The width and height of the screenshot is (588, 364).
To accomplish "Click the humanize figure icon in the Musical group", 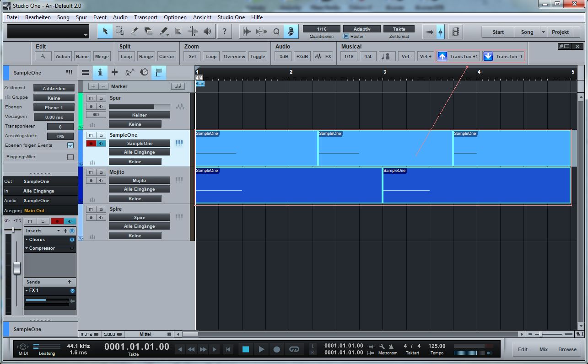I will [387, 56].
